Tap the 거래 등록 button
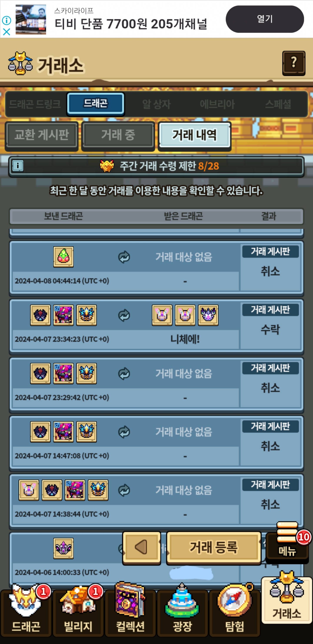313x644 pixels. tap(214, 547)
